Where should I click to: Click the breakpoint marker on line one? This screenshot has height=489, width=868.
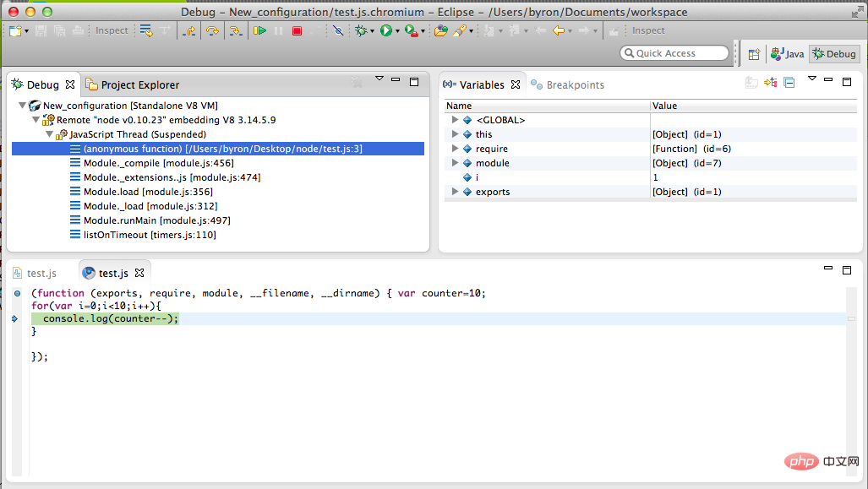pyautogui.click(x=17, y=293)
